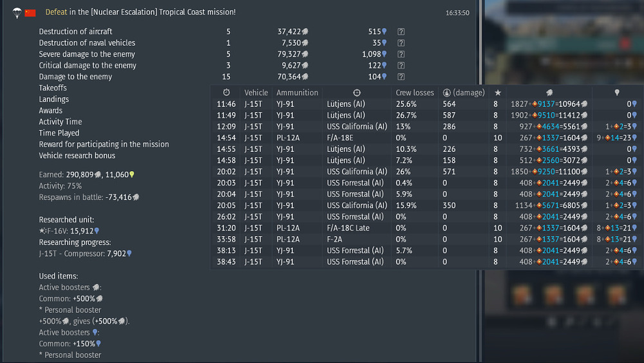Select the Awards reward row
The image size is (644, 363).
pyautogui.click(x=50, y=111)
